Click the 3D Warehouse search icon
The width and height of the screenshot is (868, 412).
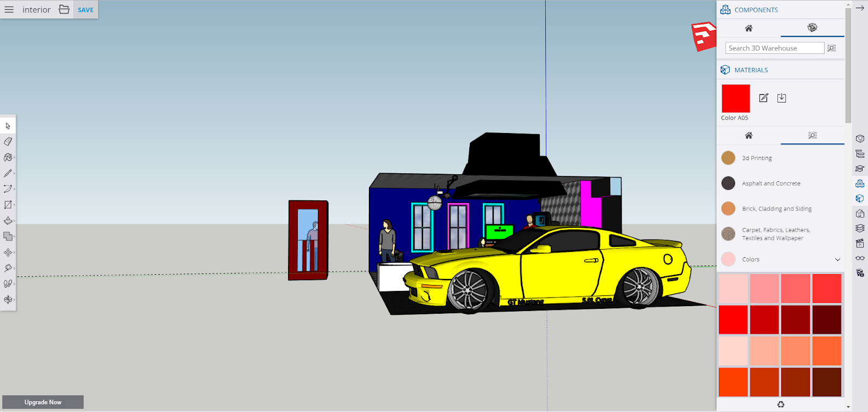pyautogui.click(x=832, y=48)
